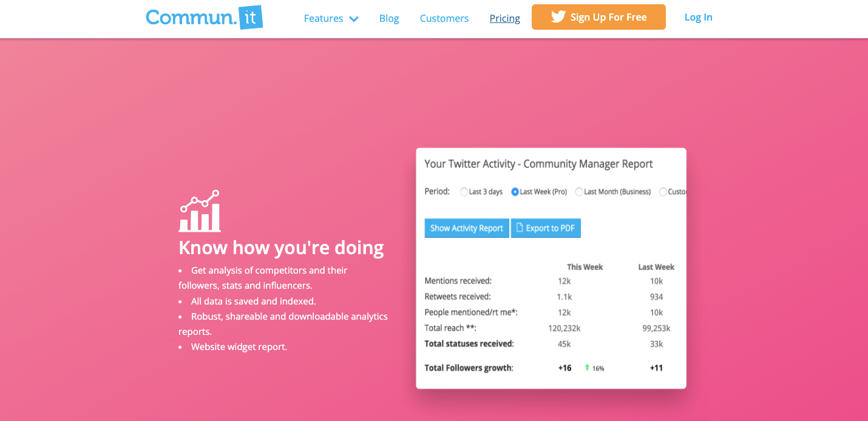Click the 'Period:' label

pos(437,191)
